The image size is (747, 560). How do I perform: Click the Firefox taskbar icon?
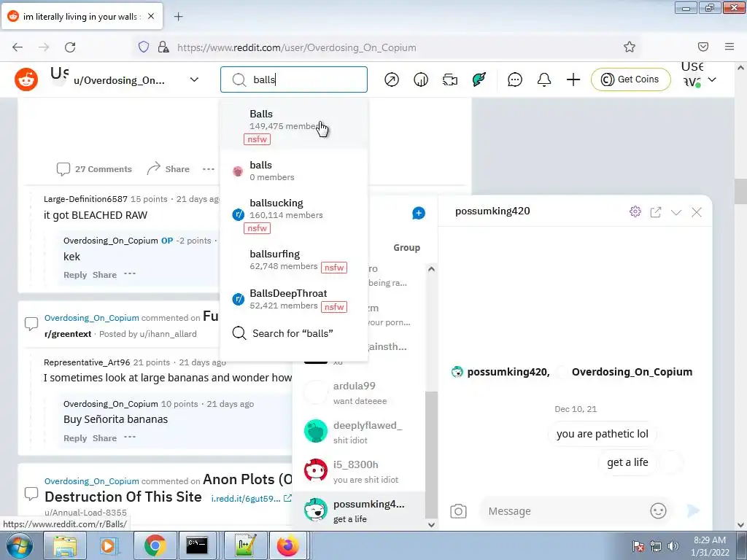[287, 545]
